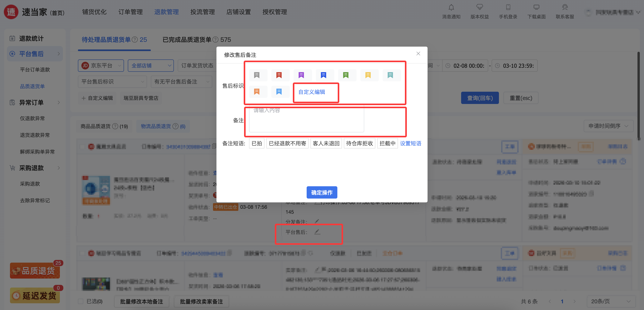The image size is (644, 310).
Task: Open the 京东平台 platform dropdown
Action: (101, 66)
